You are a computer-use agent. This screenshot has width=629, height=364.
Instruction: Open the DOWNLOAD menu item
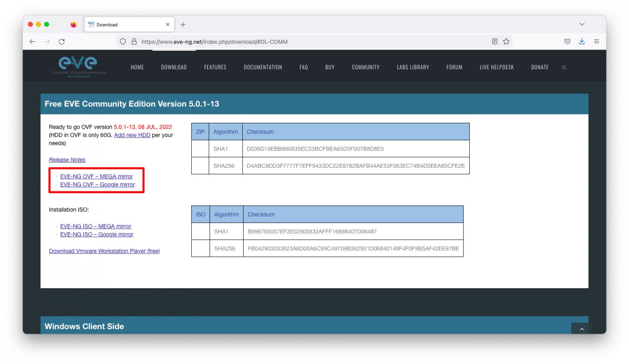[174, 68]
